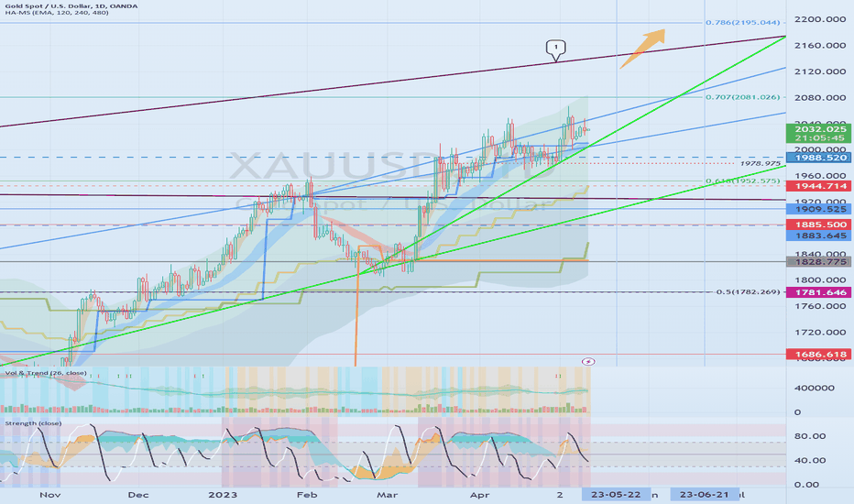The image size is (854, 504).
Task: Click Nov on the time axis
Action: 50,495
